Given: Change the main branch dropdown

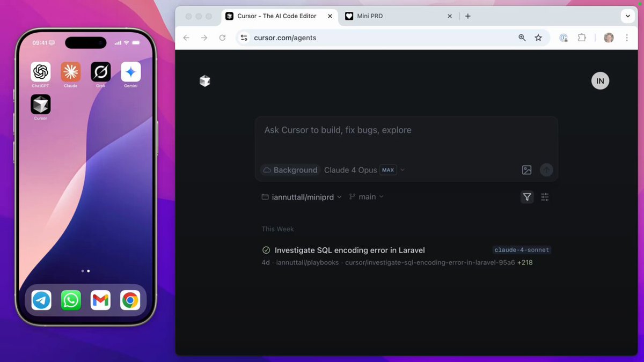Looking at the screenshot, I should pyautogui.click(x=367, y=197).
